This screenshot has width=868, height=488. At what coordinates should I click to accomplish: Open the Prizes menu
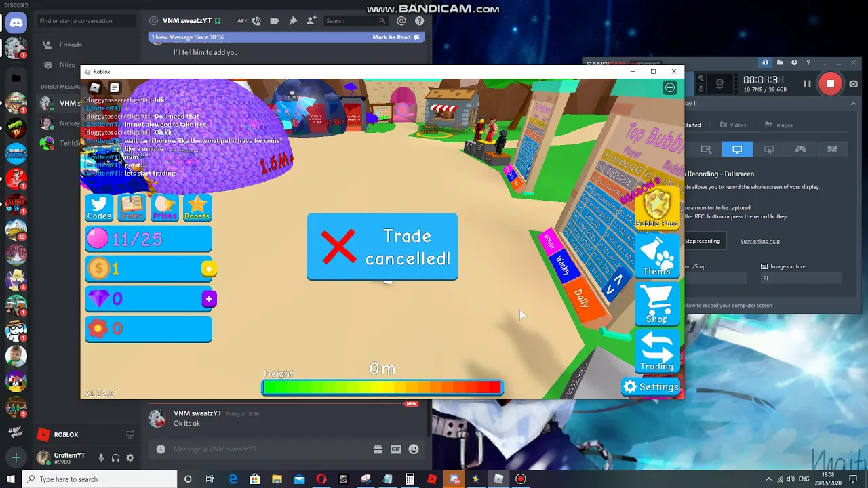coord(164,207)
